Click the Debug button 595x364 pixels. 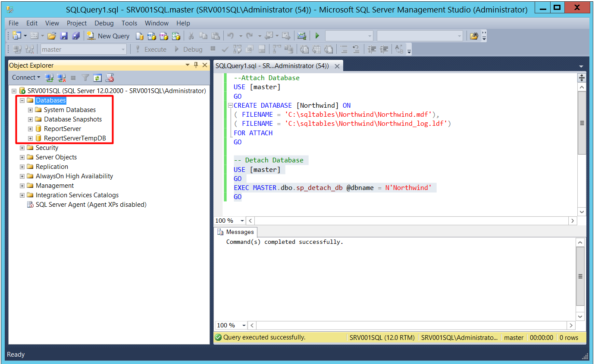coord(188,49)
